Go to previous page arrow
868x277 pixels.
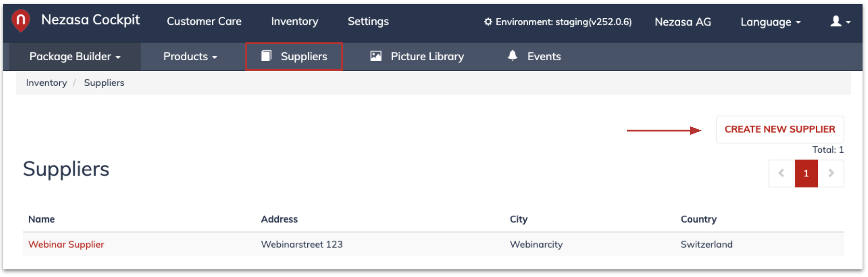(782, 173)
